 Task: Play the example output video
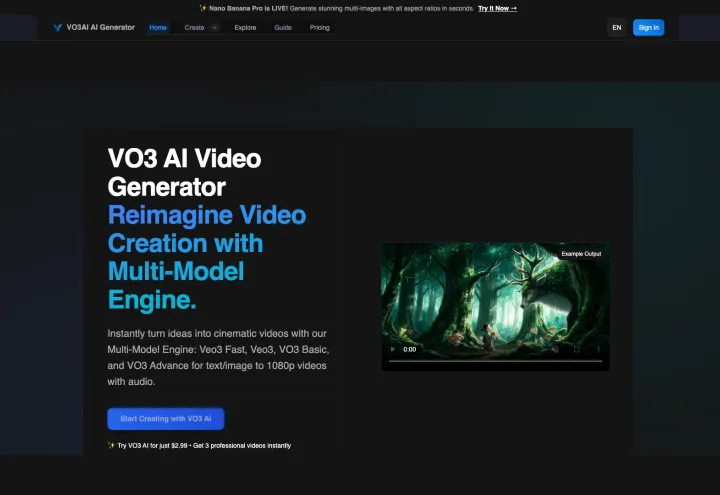tap(393, 349)
